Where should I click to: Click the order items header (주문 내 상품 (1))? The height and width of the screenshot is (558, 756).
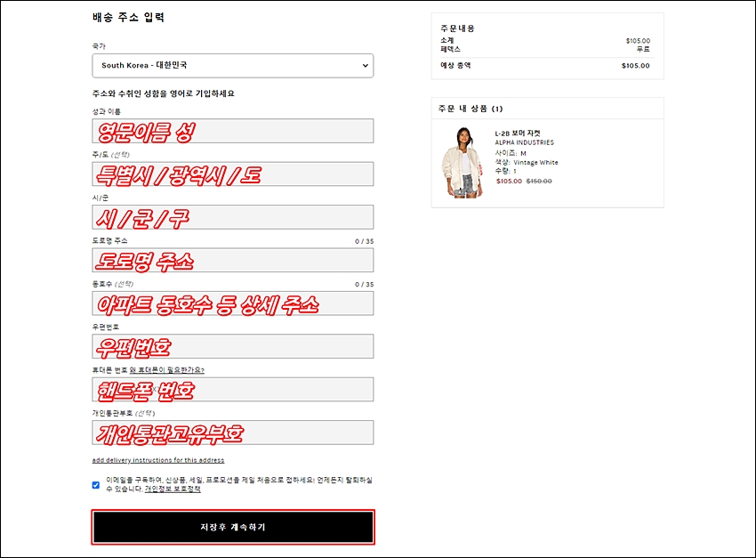[470, 109]
